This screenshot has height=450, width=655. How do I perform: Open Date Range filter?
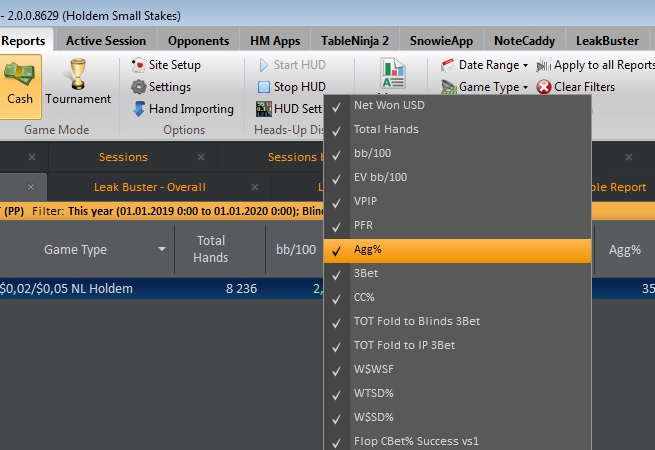click(485, 65)
